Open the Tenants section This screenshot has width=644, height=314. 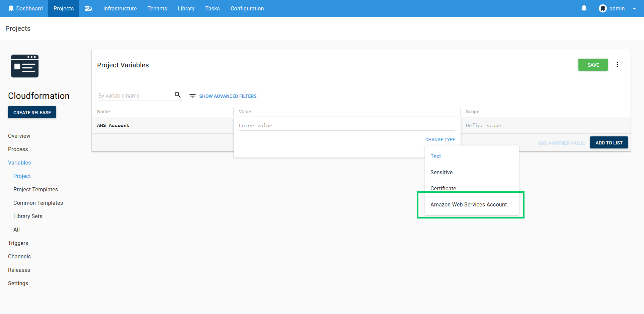(157, 8)
